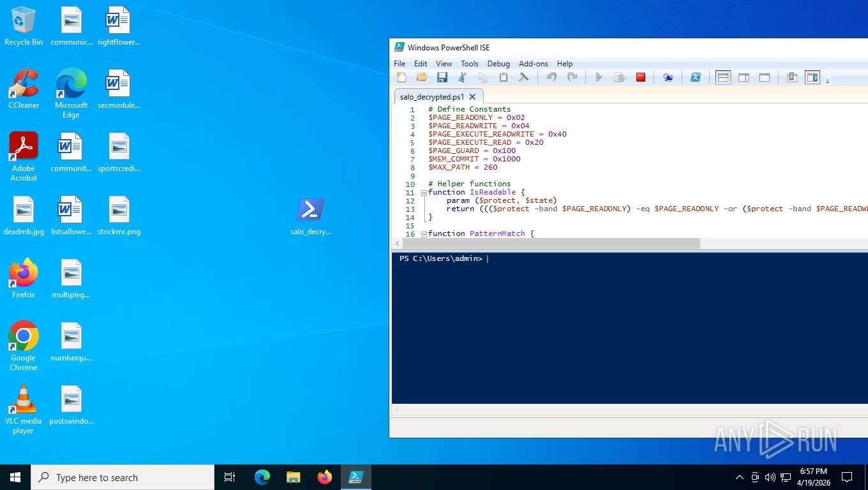Select the salo_decrypted.ps1 tab

coord(432,97)
